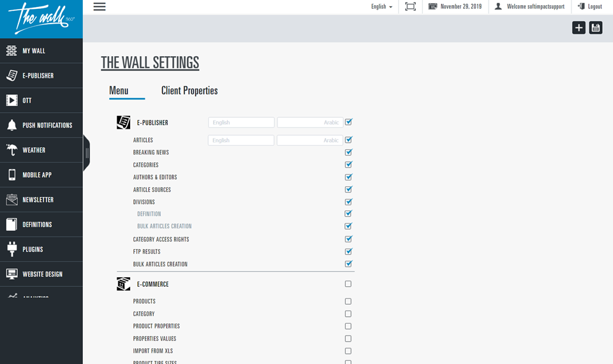The height and width of the screenshot is (364, 613).
Task: Open My Wall brick icon
Action: tap(11, 51)
